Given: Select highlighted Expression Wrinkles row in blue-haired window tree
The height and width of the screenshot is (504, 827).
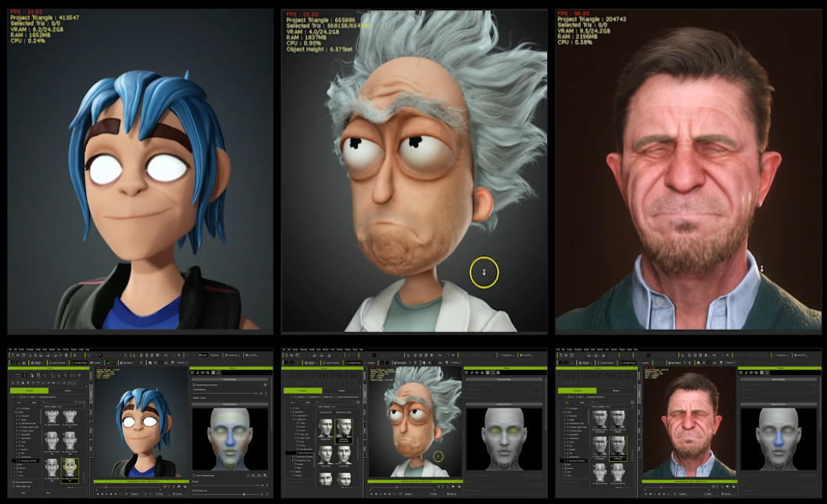Looking at the screenshot, I should coord(27,461).
